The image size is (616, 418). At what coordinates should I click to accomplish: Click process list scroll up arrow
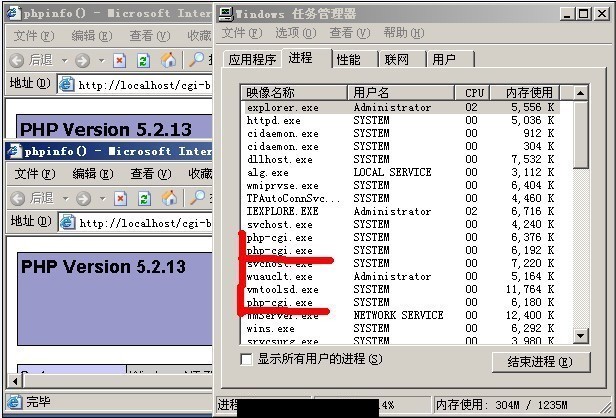coord(580,93)
